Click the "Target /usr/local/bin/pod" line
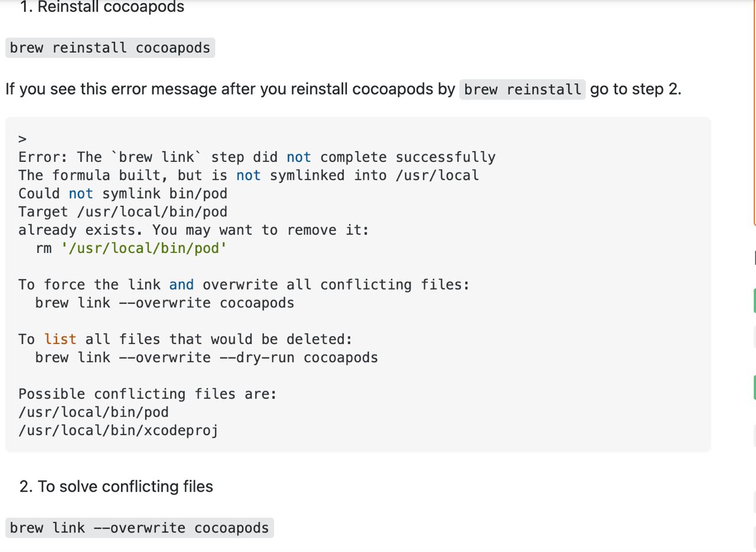The image size is (756, 552). (123, 212)
